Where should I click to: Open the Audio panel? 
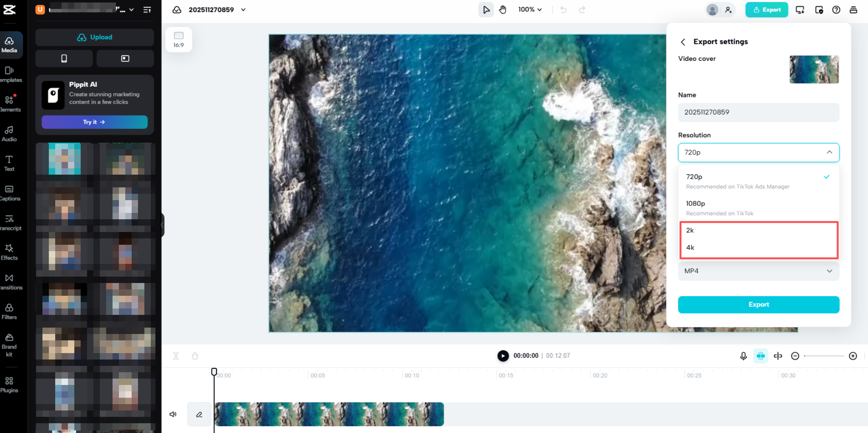pos(9,133)
